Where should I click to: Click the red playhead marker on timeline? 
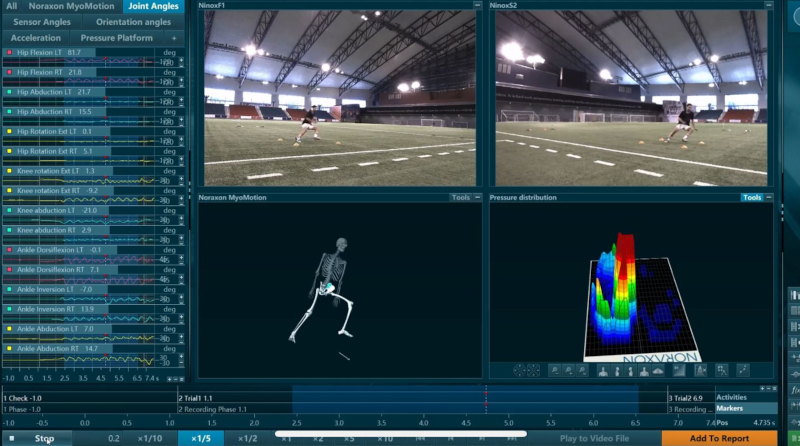click(x=486, y=393)
